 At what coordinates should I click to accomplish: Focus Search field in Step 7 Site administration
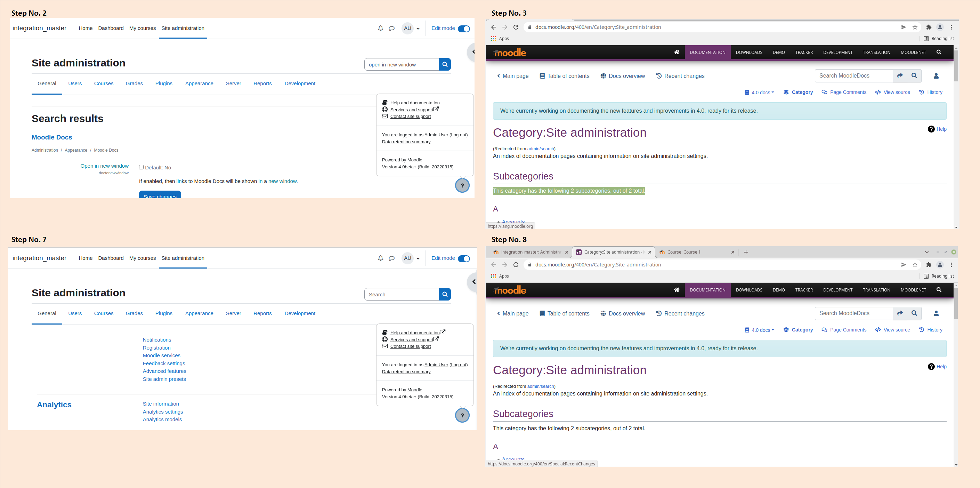(402, 294)
